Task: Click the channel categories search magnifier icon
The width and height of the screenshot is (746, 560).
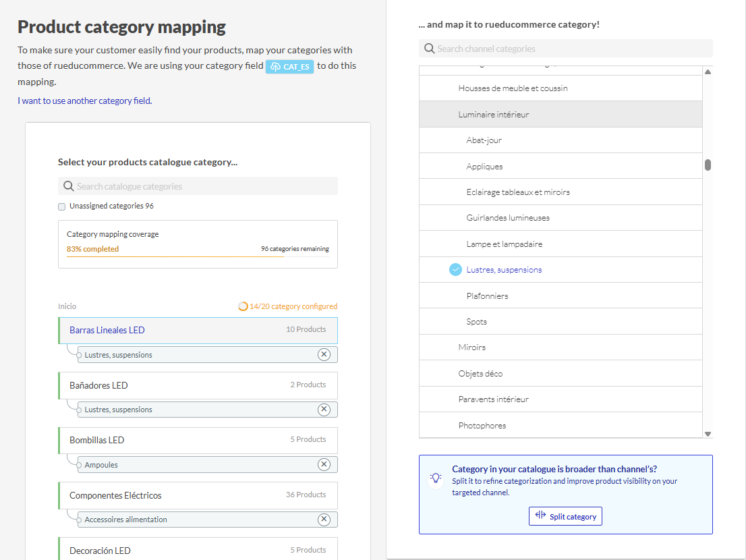Action: (x=429, y=49)
